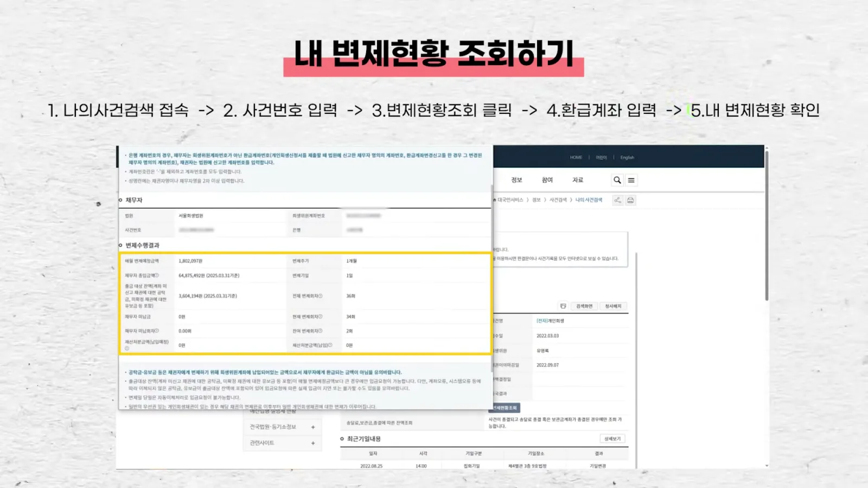Click the page's right-edge vertical scrollbar
This screenshot has height=488, width=868.
point(767,225)
